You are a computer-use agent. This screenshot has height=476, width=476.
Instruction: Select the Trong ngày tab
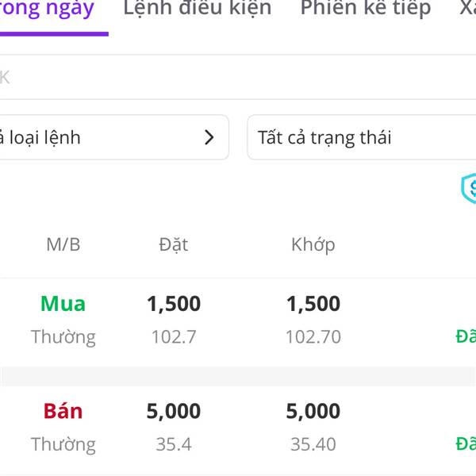coord(47,9)
